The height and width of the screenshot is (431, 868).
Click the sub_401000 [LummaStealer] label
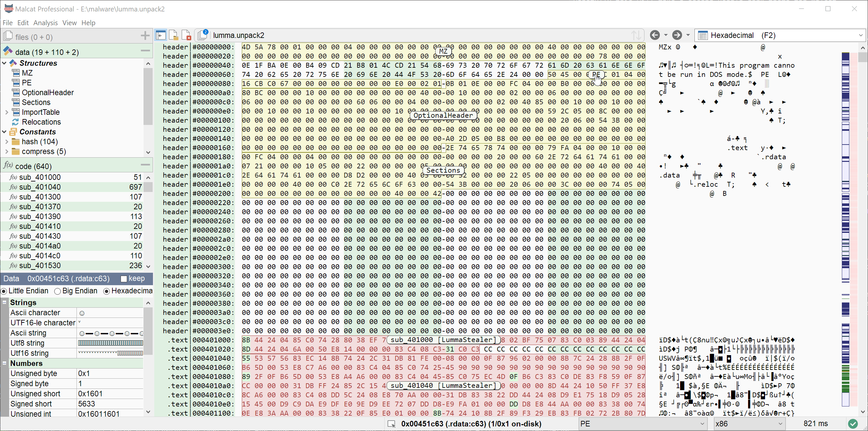443,340
